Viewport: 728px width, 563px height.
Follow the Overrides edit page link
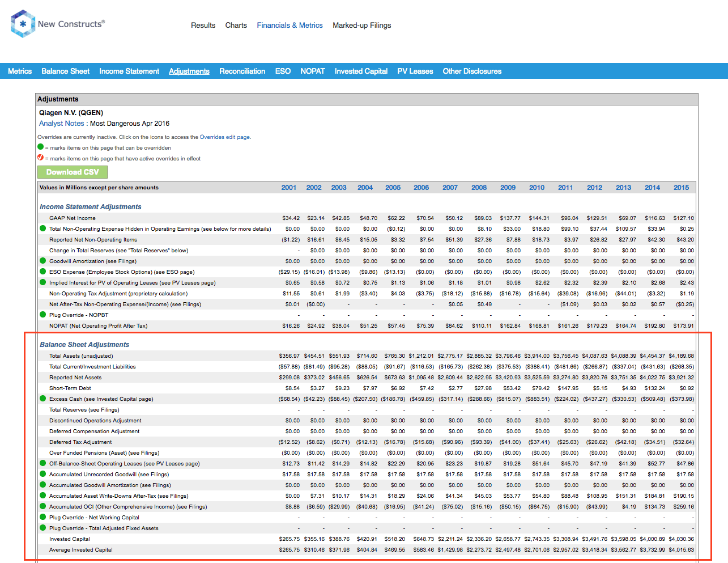[225, 137]
